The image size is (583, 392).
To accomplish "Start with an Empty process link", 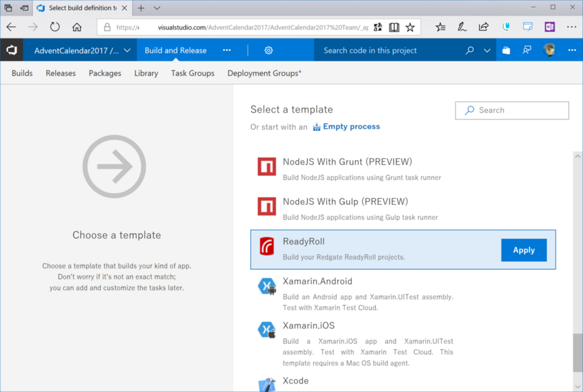I will pos(351,127).
